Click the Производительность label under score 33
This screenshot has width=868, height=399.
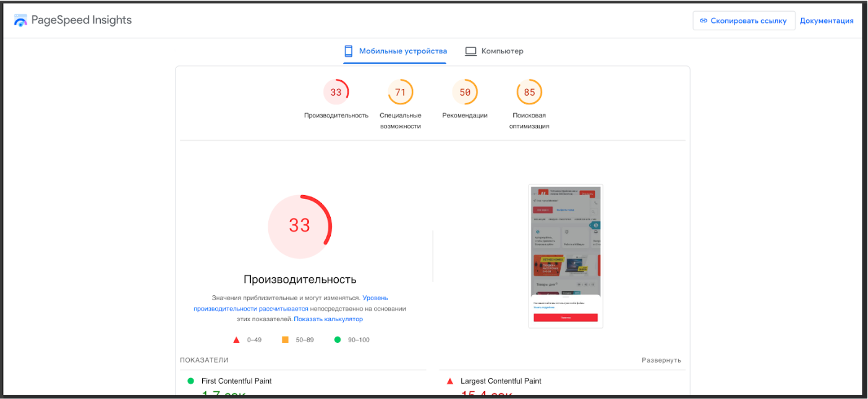click(336, 115)
